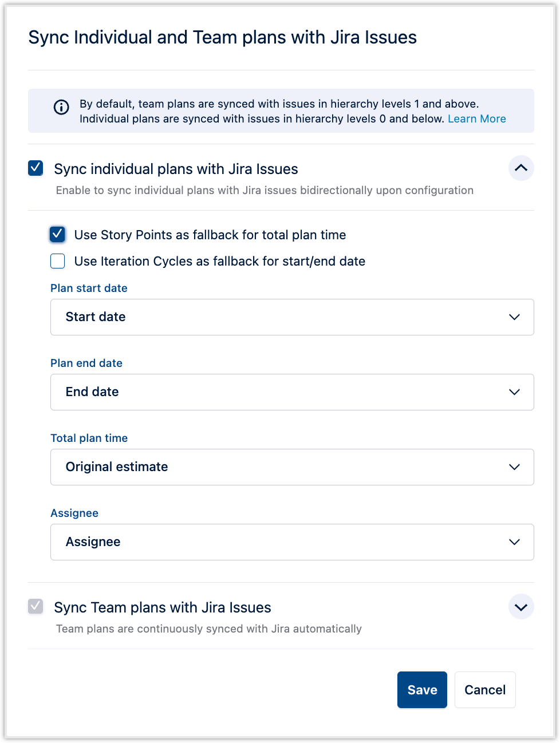560x743 pixels.
Task: Disable Story Points fallback checkbox
Action: click(58, 234)
